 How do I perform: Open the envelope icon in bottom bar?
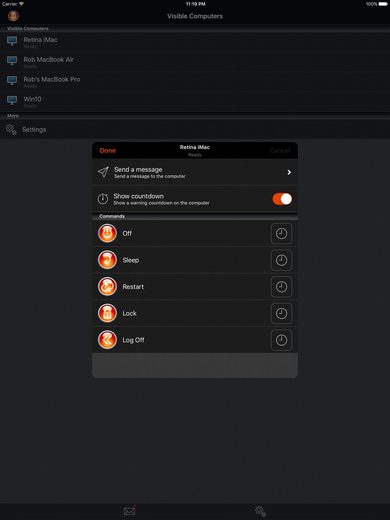(x=130, y=511)
